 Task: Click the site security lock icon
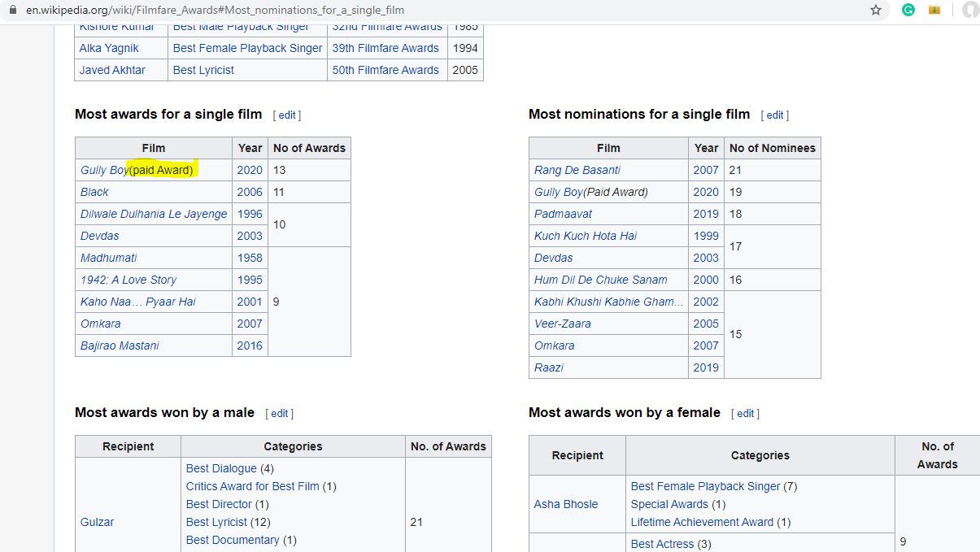tap(12, 10)
